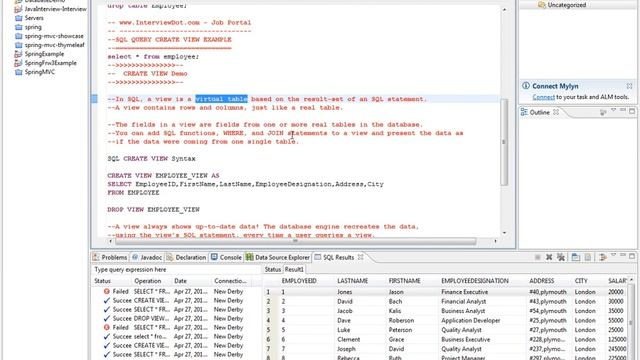Screen dimensions: 640x360
Task: Click the FIRSTNAME column header
Action: 404,281
